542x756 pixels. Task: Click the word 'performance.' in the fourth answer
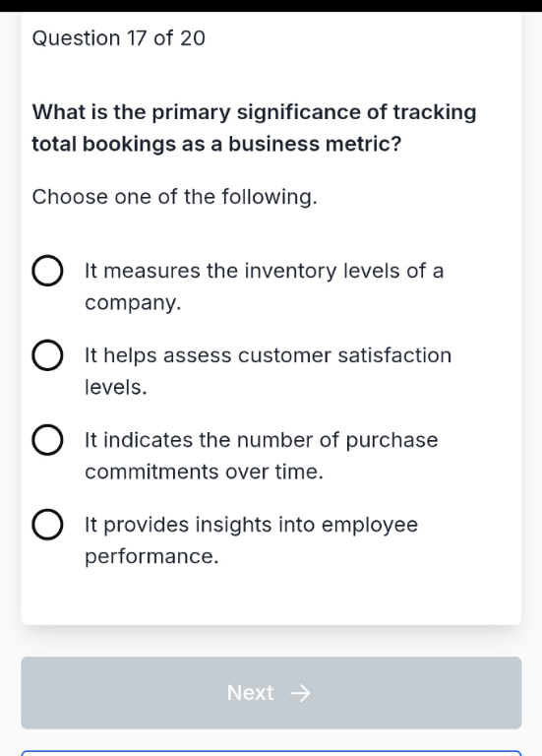click(151, 557)
